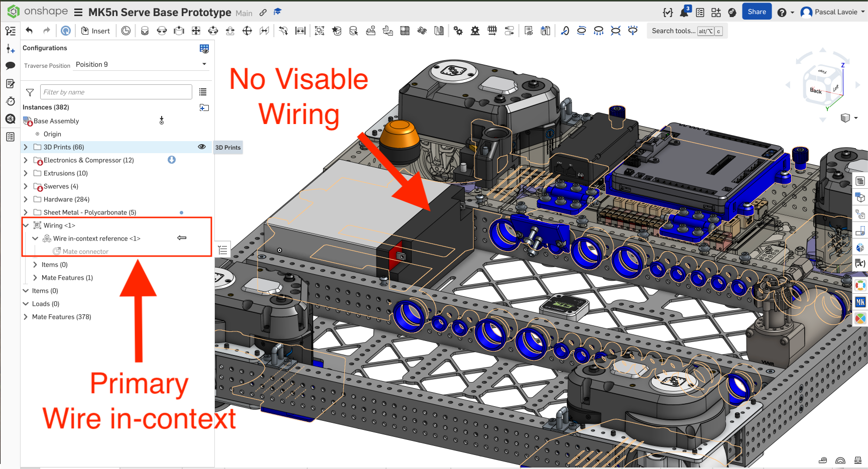868x469 pixels.
Task: Open the instance list display options icon
Action: click(x=203, y=92)
